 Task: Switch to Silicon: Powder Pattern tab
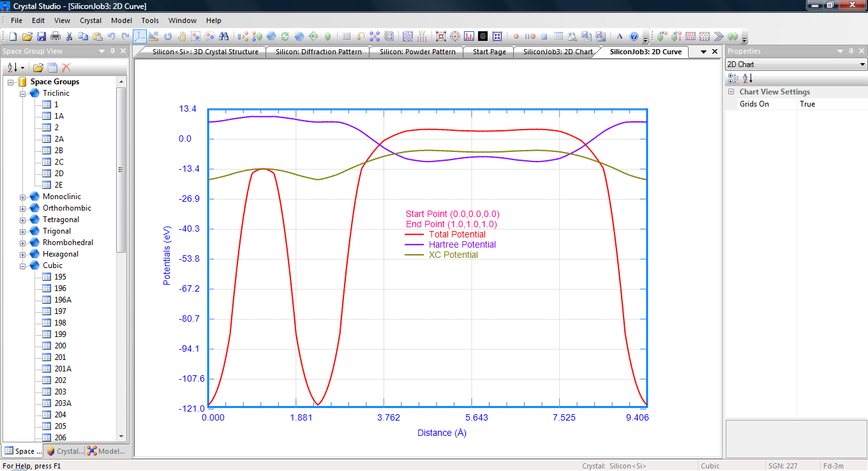417,52
